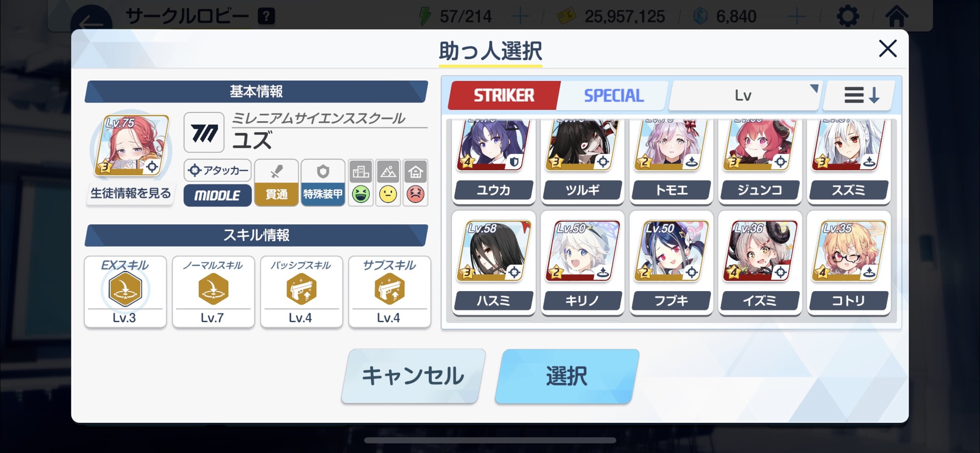980x453 pixels.
Task: View student info 生徒情報を見る
Action: pos(130,193)
